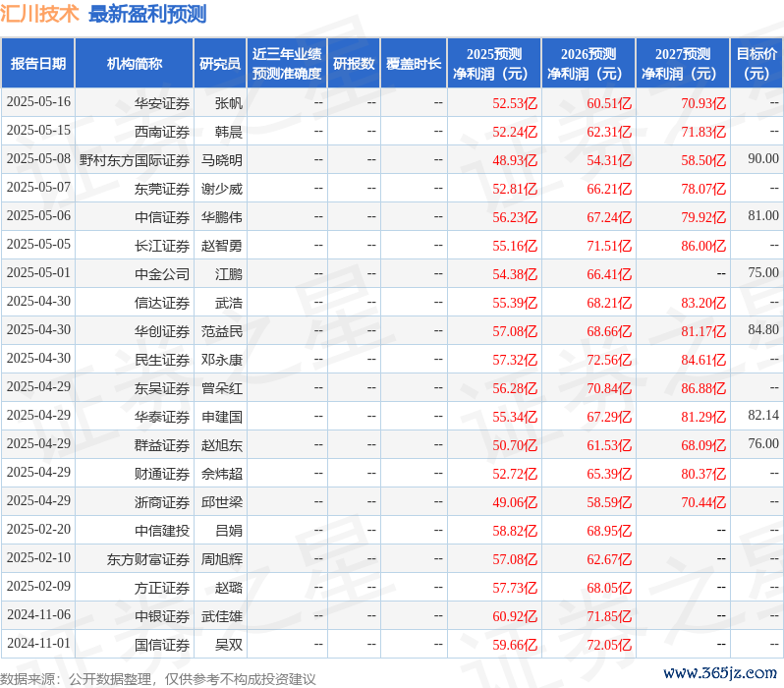The width and height of the screenshot is (784, 688).
Task: Select the 2024-11-01 date cell
Action: [38, 644]
